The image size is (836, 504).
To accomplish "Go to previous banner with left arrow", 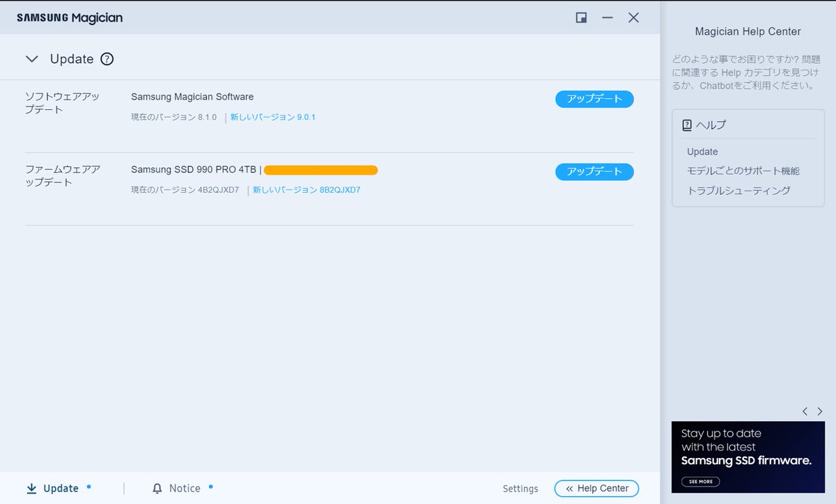I will coord(805,411).
